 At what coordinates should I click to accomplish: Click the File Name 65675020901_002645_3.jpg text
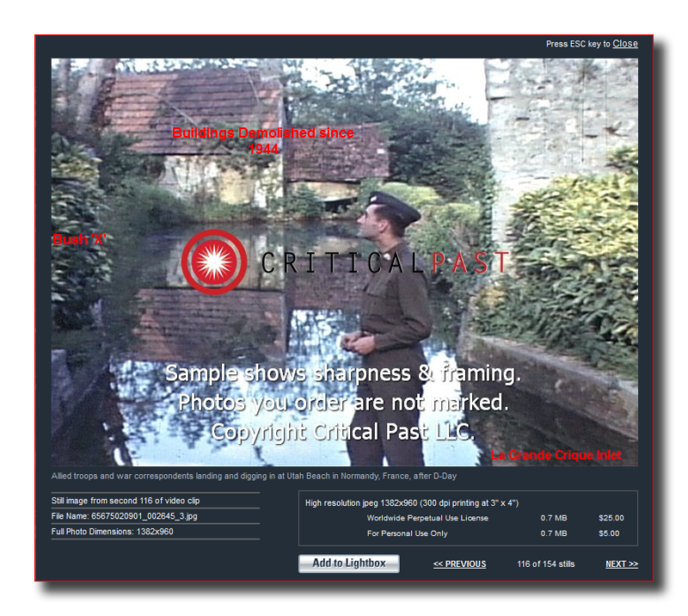[x=124, y=516]
